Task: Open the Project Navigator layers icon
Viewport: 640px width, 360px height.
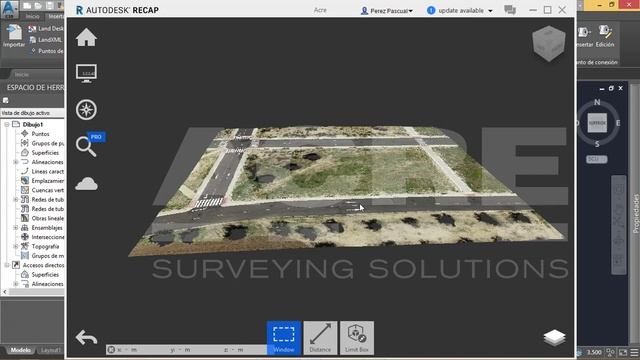Action: [554, 338]
